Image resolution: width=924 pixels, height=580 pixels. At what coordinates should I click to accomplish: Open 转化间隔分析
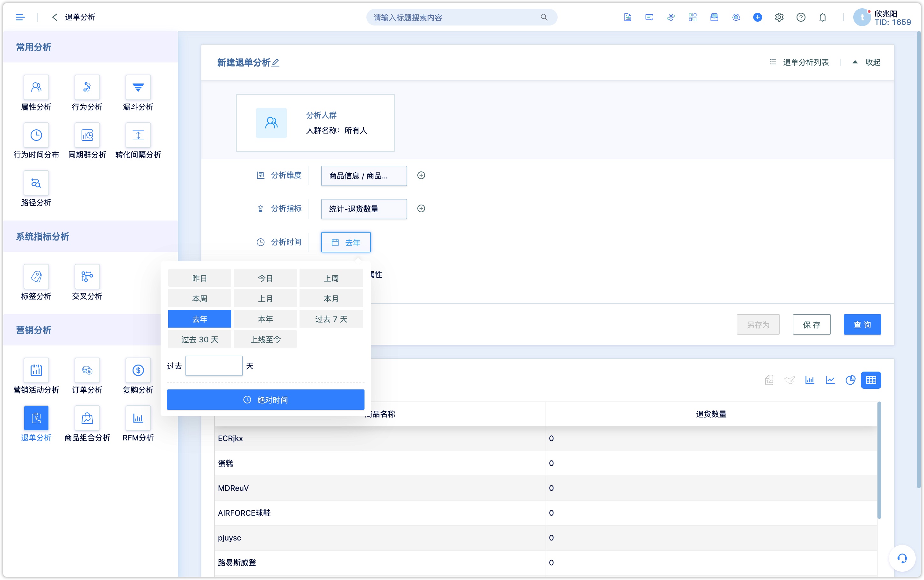tap(138, 141)
